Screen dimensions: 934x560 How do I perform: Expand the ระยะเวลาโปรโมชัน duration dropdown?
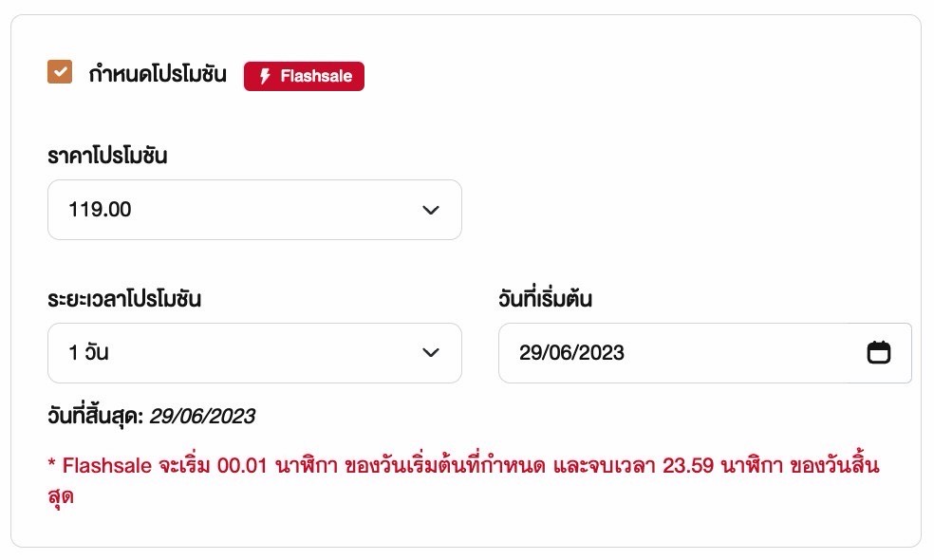(254, 352)
